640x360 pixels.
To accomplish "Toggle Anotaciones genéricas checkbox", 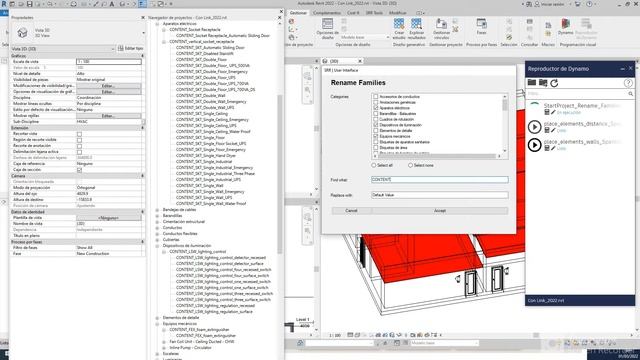I will pyautogui.click(x=376, y=102).
